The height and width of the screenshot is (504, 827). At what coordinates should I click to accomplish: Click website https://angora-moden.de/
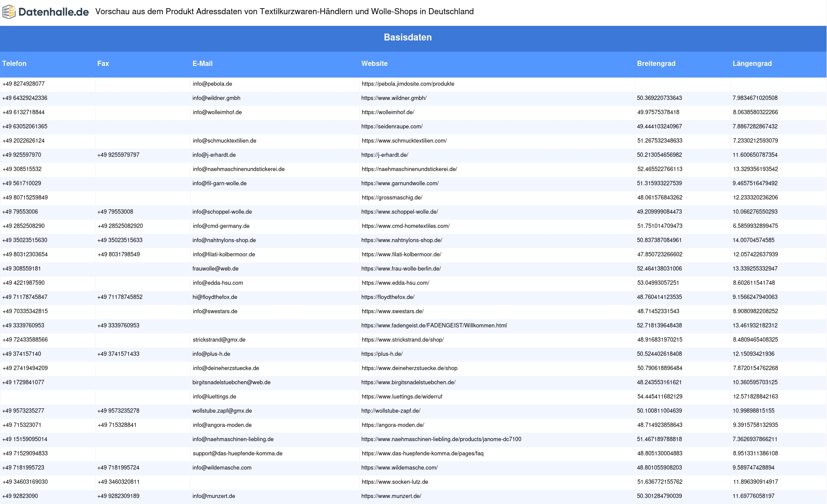(393, 425)
